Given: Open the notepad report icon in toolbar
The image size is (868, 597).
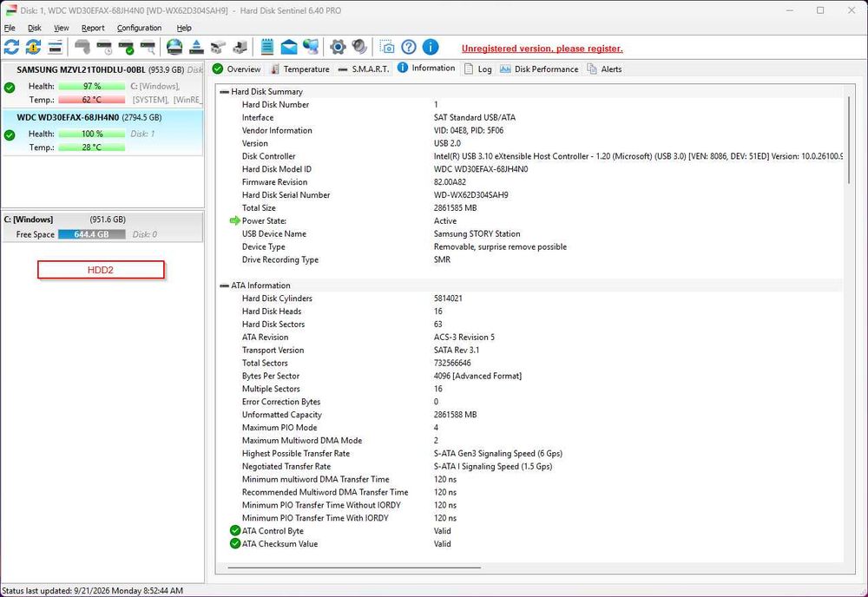Looking at the screenshot, I should click(x=266, y=47).
